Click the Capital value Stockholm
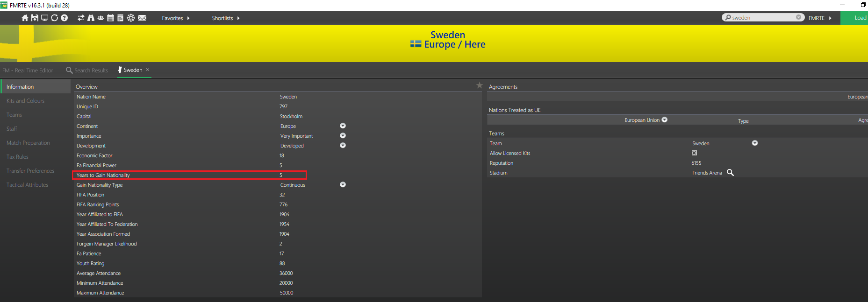The width and height of the screenshot is (868, 302). (x=291, y=116)
